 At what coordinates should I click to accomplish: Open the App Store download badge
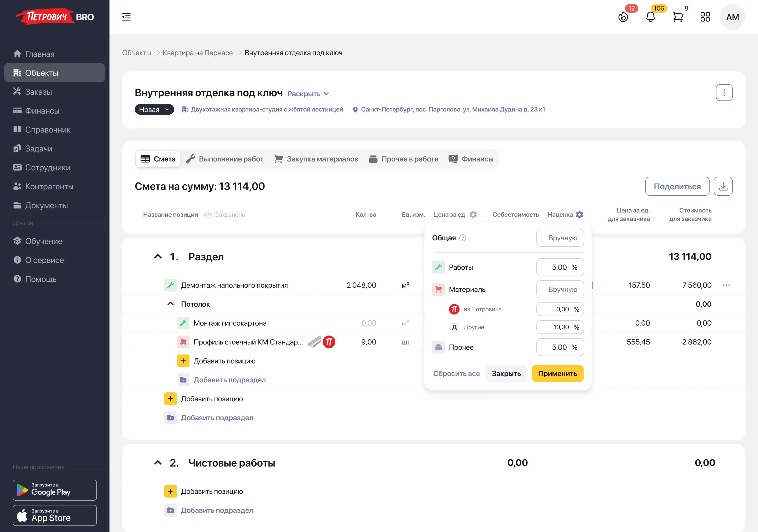55,515
